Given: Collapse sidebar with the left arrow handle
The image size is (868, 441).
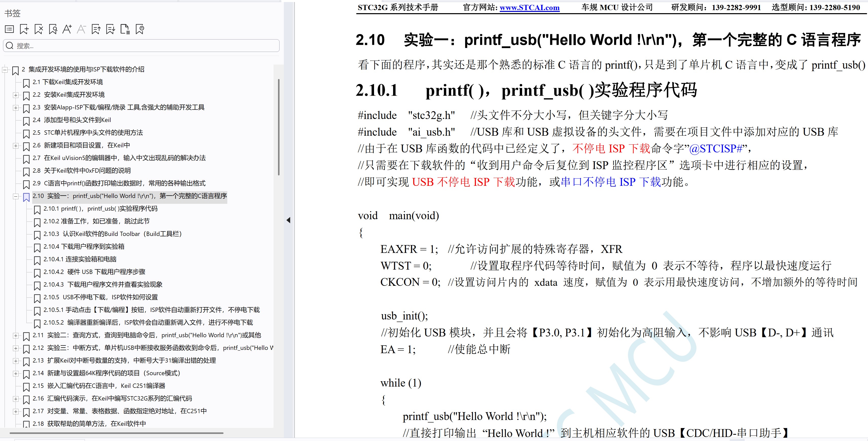Looking at the screenshot, I should coord(288,220).
